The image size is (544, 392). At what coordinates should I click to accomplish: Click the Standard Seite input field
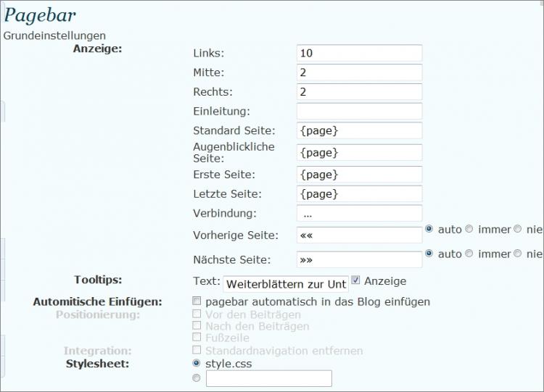tap(359, 130)
